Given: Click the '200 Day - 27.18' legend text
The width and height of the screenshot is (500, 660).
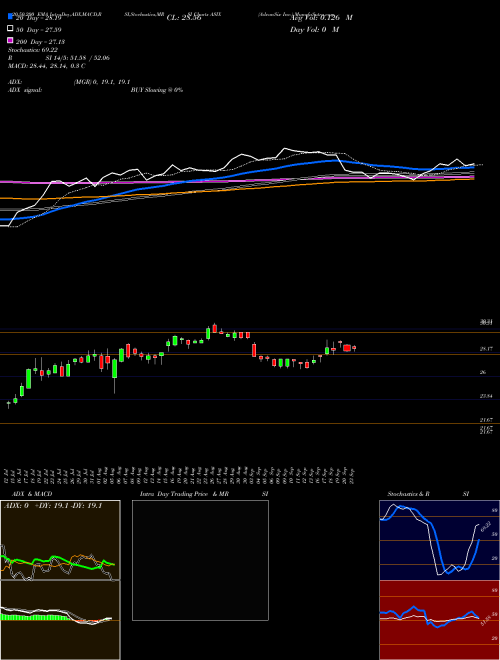Looking at the screenshot, I should [40, 42].
